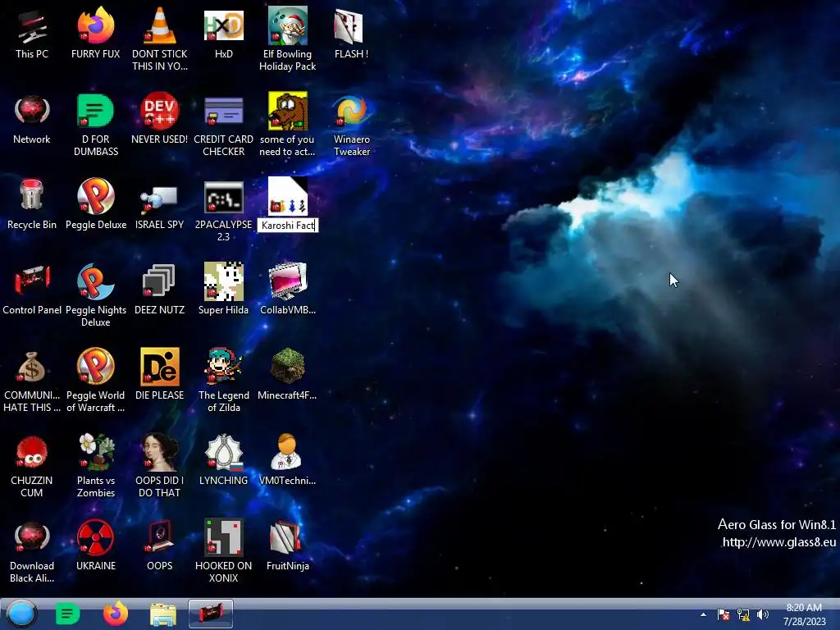
Task: Select the Dev-C++ NEVER USED! icon
Action: tap(160, 119)
